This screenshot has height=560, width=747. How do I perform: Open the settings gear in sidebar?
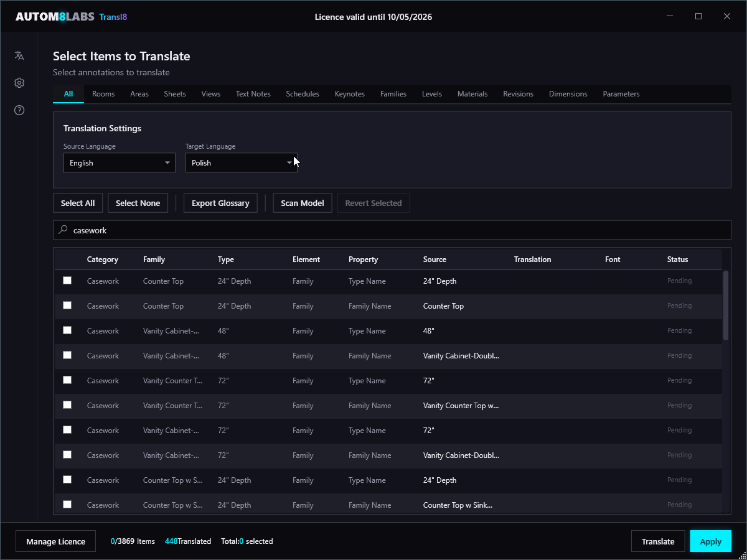(19, 83)
